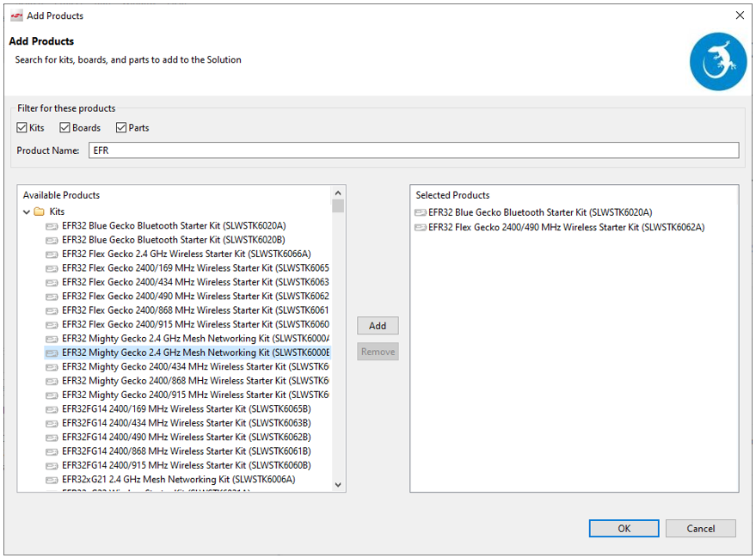Close the Add Products dialog window
Viewport: 756px width, 558px height.
[x=741, y=15]
